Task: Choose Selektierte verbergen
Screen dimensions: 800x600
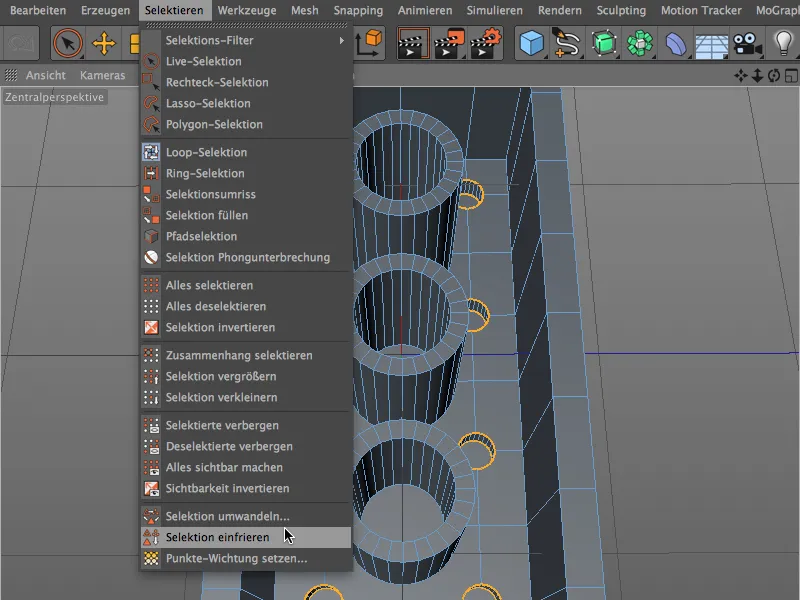Action: [246, 425]
